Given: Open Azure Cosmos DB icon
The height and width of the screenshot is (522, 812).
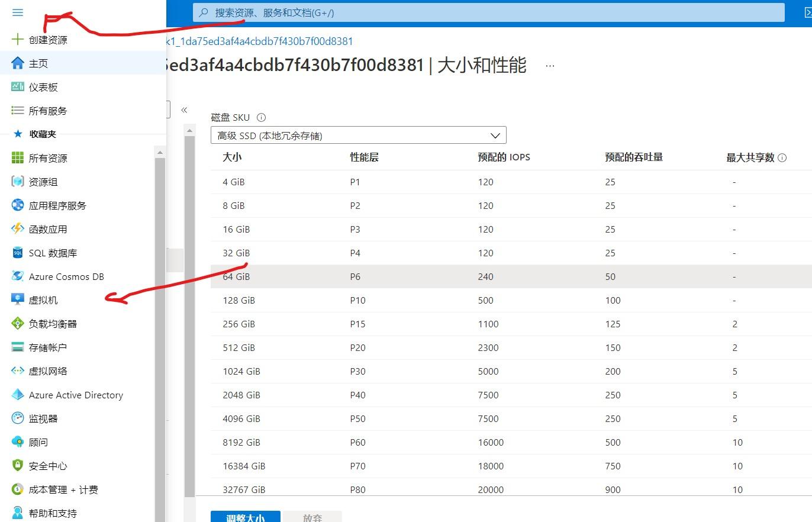Looking at the screenshot, I should click(18, 276).
